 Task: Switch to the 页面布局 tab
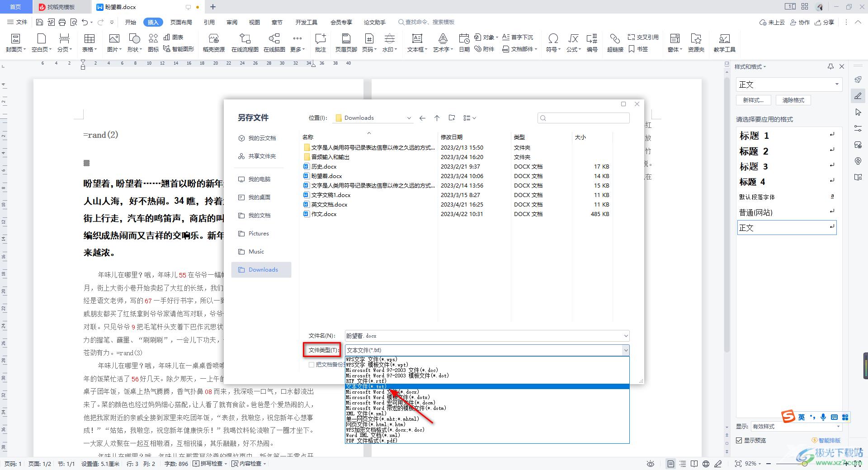(x=181, y=22)
